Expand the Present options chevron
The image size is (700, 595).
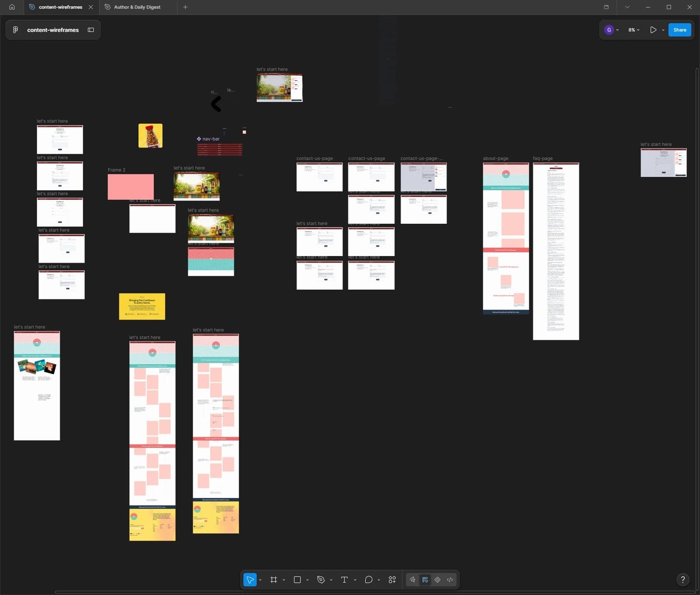click(663, 30)
